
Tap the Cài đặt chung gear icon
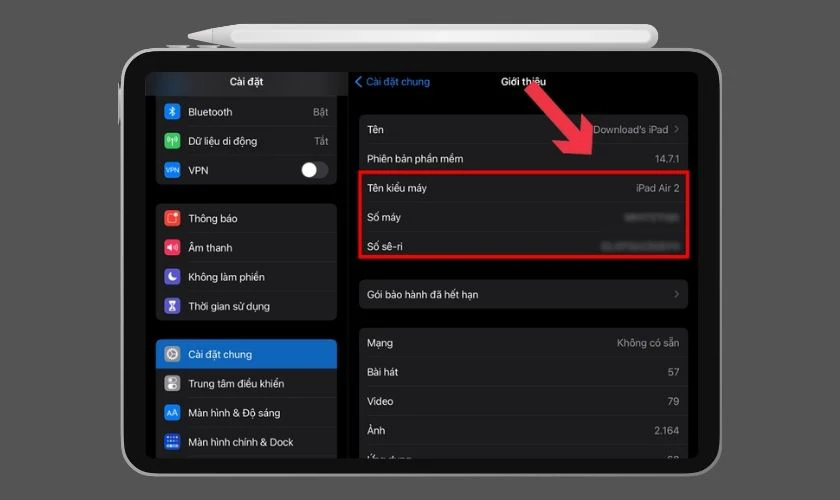(172, 354)
